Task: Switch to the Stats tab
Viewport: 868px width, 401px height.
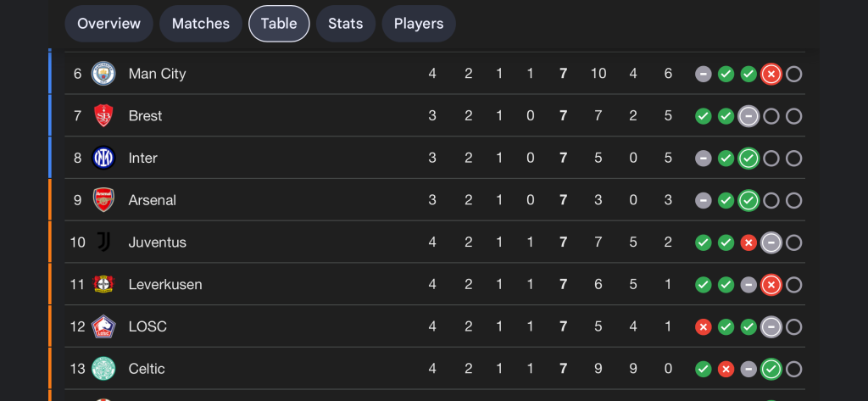Action: tap(346, 24)
